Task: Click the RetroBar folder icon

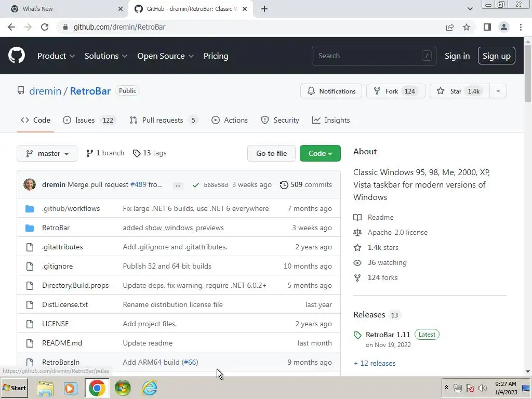Action: pos(30,228)
